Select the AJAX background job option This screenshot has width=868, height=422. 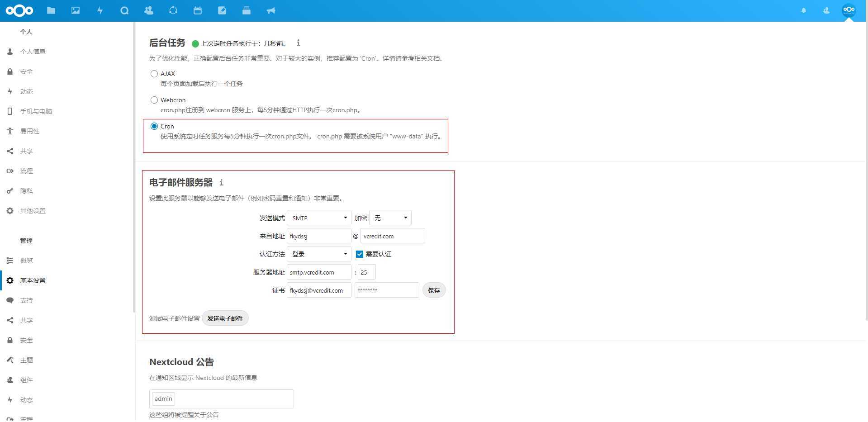tap(154, 74)
